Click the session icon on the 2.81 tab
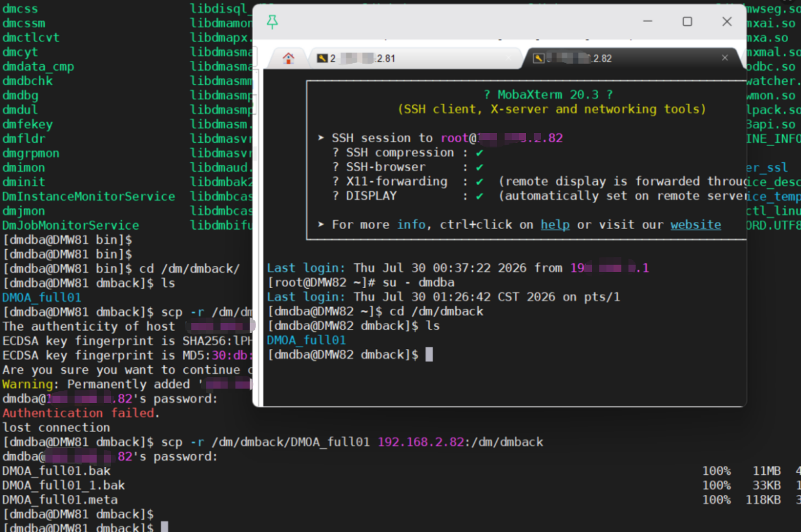The height and width of the screenshot is (532, 801). [x=322, y=58]
